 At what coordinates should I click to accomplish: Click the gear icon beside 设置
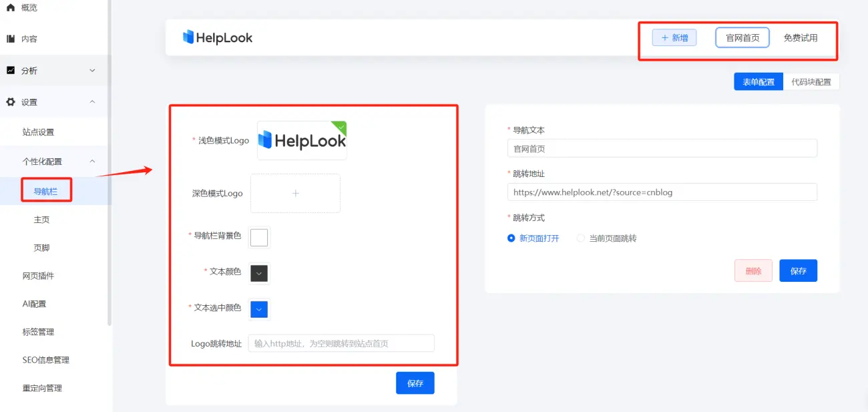pyautogui.click(x=11, y=102)
